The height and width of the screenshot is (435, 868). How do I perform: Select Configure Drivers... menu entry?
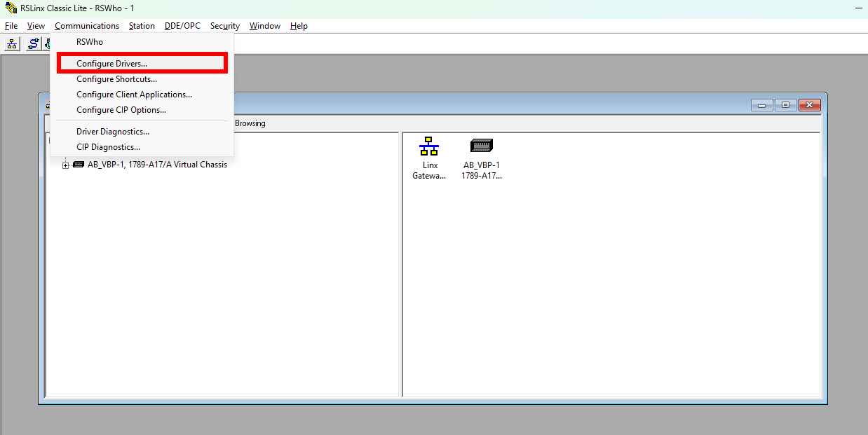[x=112, y=64]
